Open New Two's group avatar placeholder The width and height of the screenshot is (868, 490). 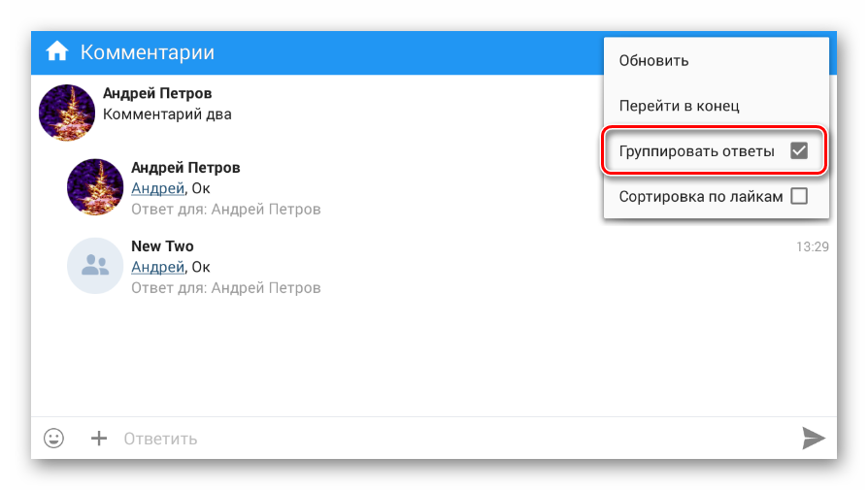(95, 265)
